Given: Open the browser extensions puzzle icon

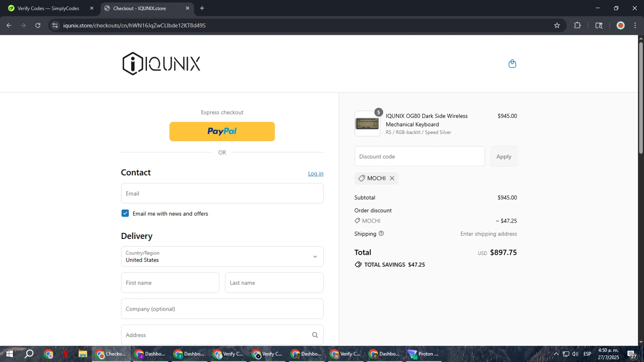Looking at the screenshot, I should pos(577,25).
